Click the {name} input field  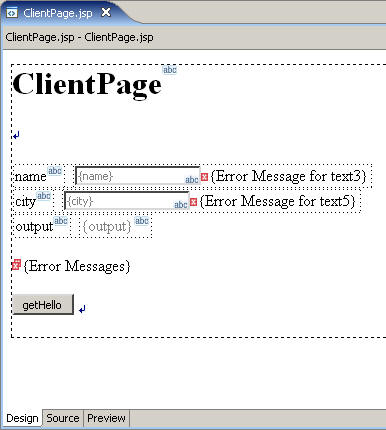click(x=137, y=176)
